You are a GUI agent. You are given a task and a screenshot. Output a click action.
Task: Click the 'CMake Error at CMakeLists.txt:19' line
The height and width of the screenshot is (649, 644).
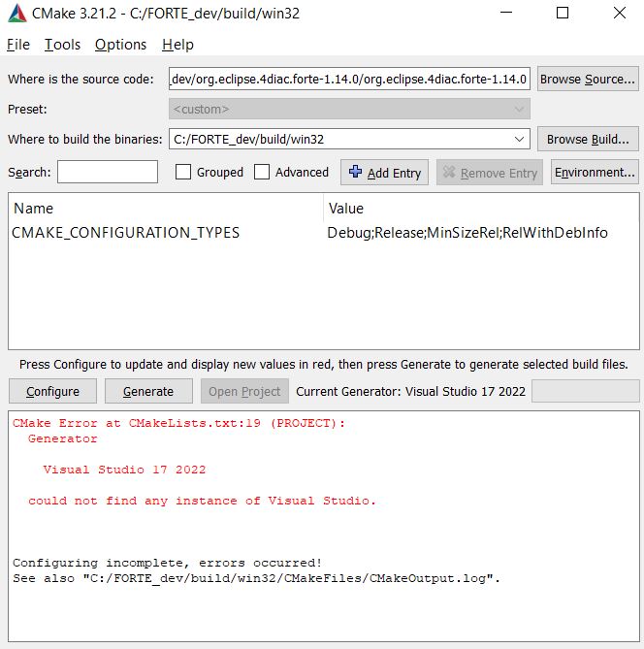[178, 423]
